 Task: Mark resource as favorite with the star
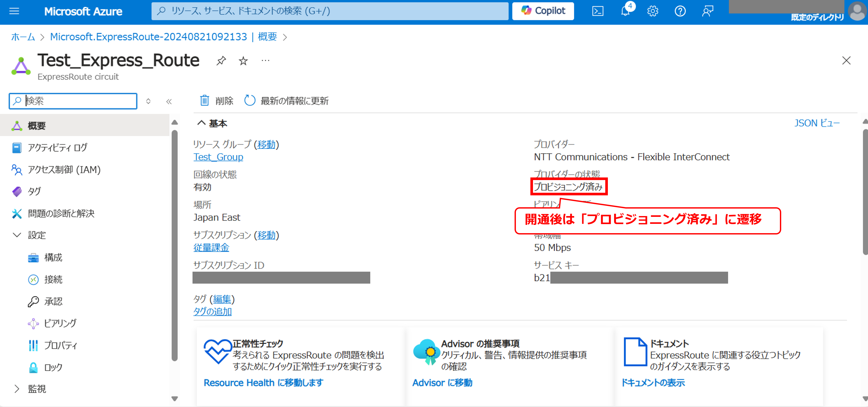[x=243, y=61]
